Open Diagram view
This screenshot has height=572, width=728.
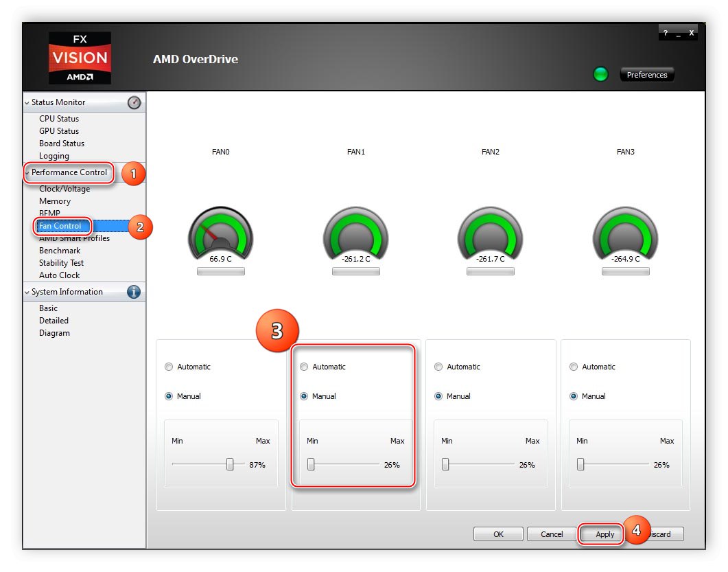[54, 333]
